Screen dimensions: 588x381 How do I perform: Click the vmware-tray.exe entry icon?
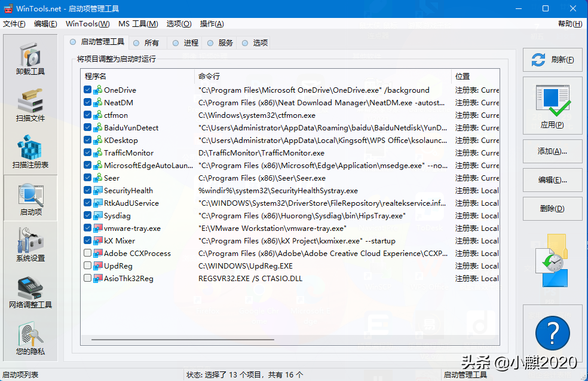point(97,228)
